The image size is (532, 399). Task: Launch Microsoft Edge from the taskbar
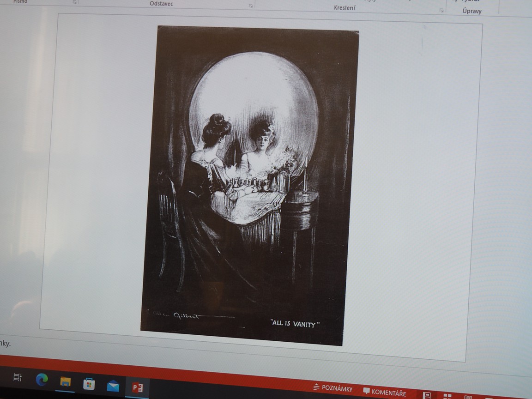tap(42, 380)
